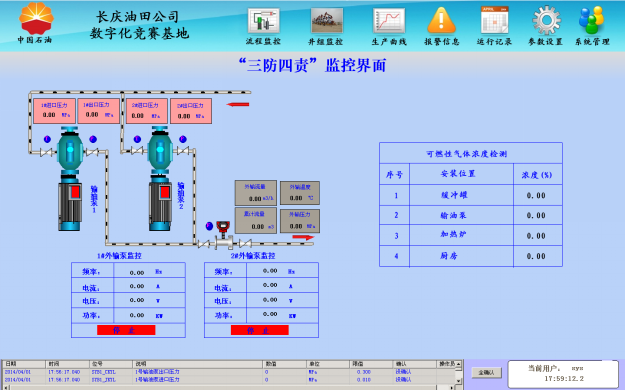Image resolution: width=625 pixels, height=391 pixels.
Task: Click the 外输温度 readout box
Action: point(300,193)
